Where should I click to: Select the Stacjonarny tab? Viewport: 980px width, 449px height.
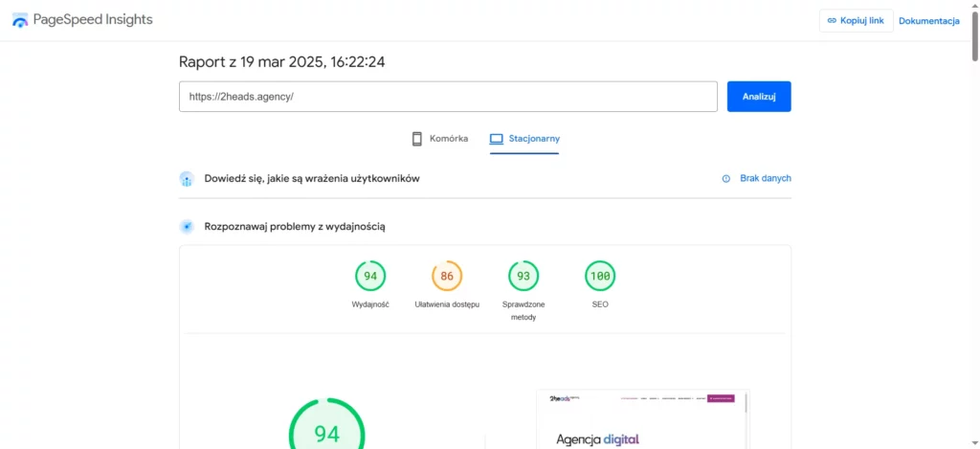pos(524,139)
